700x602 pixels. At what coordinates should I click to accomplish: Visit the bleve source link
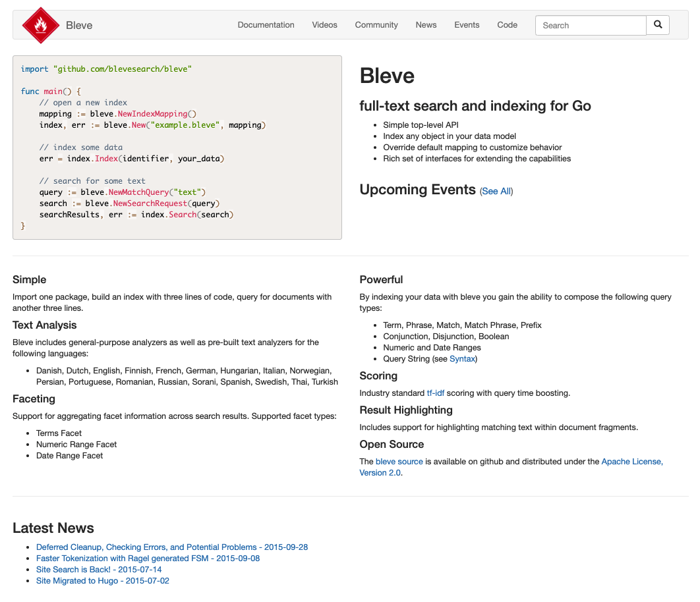coord(399,462)
